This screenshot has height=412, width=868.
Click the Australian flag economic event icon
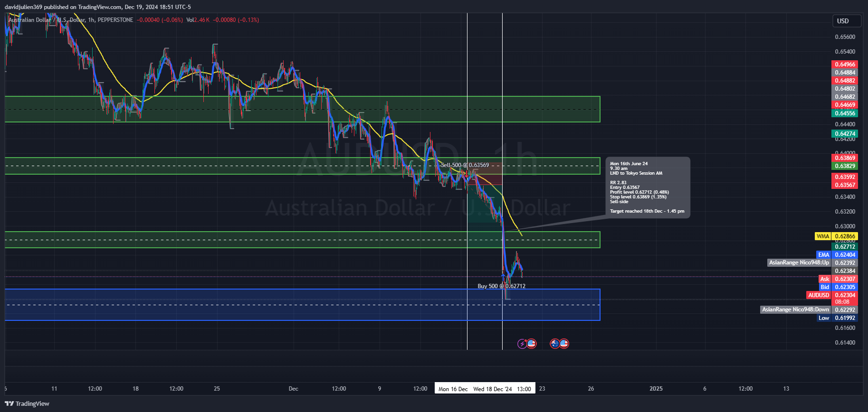coord(554,344)
